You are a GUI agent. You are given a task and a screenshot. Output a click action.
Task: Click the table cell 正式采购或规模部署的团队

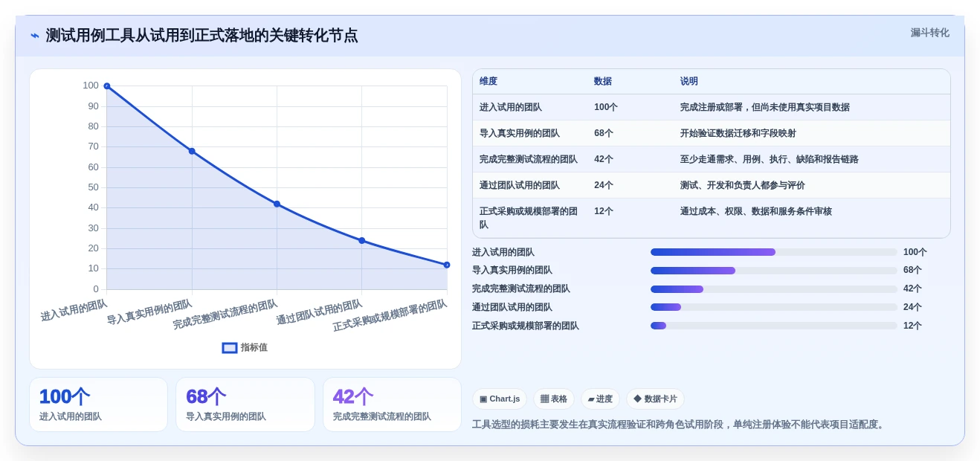point(529,218)
